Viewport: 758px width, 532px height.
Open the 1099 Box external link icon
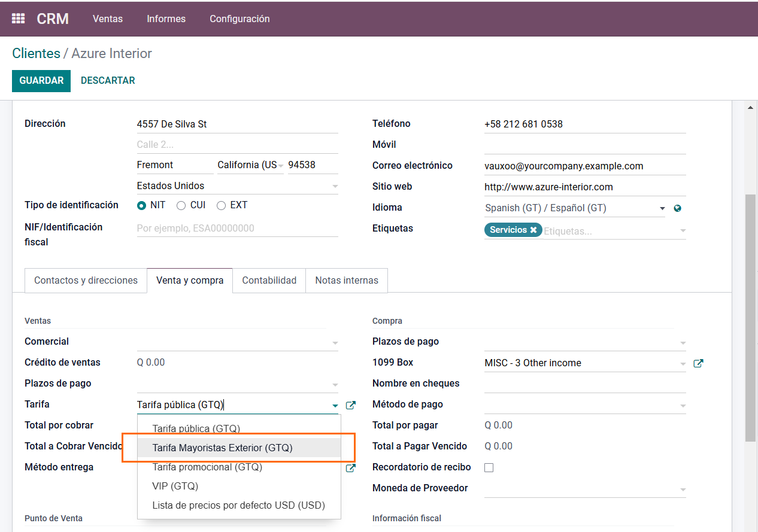point(698,363)
